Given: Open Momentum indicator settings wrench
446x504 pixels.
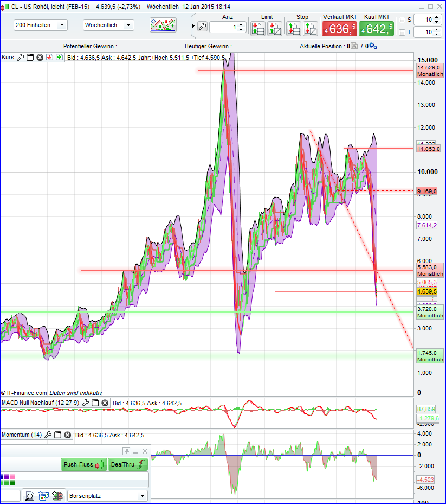Looking at the screenshot, I should (x=49, y=435).
